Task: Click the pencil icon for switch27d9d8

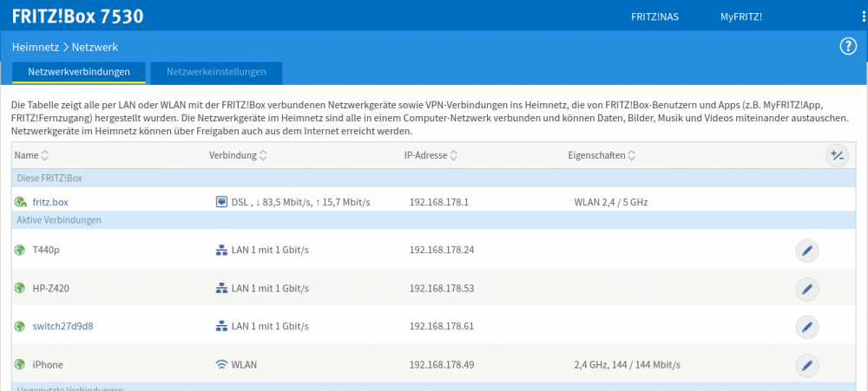Action: coord(807,326)
